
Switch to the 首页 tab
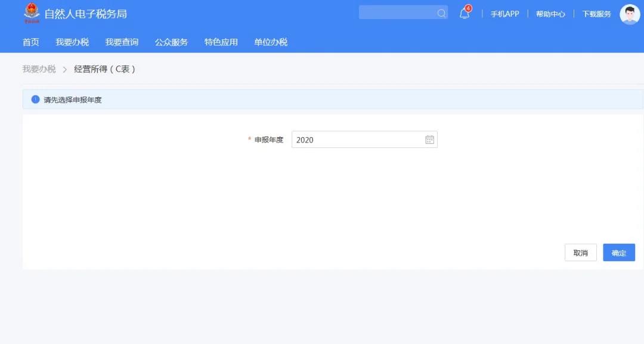(30, 42)
